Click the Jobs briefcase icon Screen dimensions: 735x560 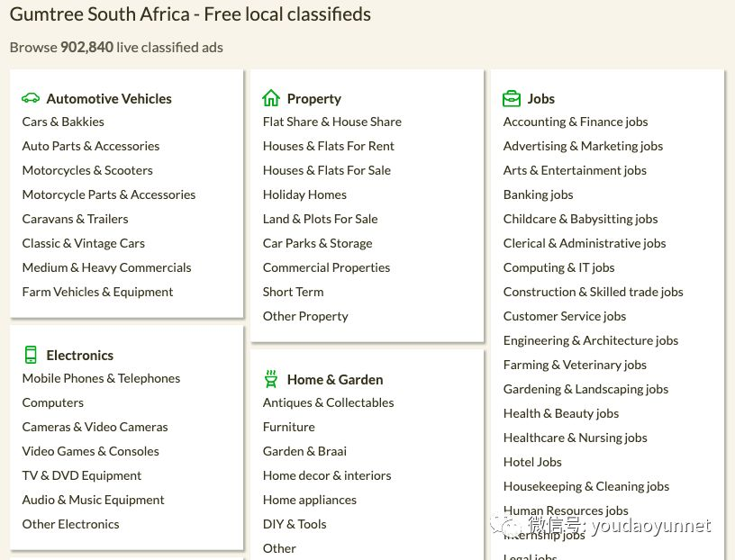pyautogui.click(x=512, y=98)
